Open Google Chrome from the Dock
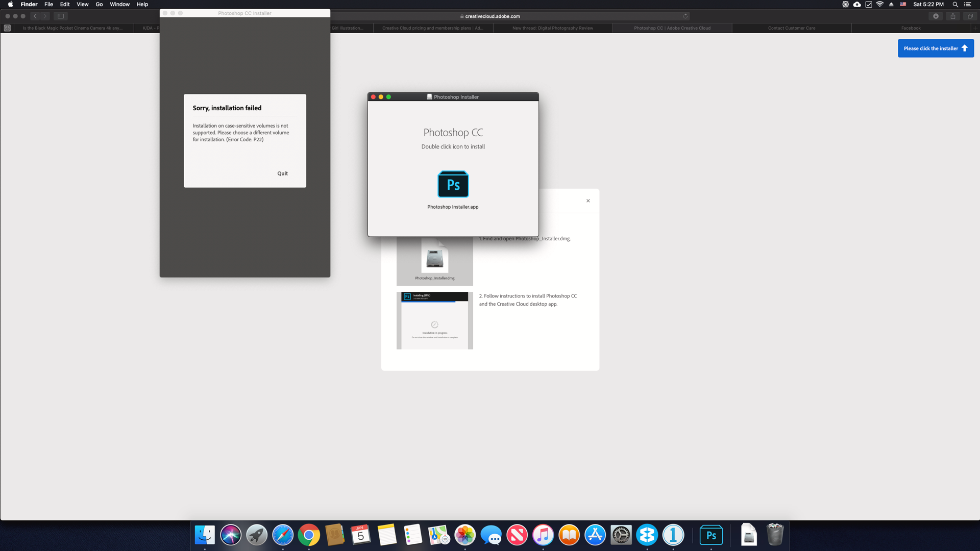980x551 pixels. coord(309,535)
